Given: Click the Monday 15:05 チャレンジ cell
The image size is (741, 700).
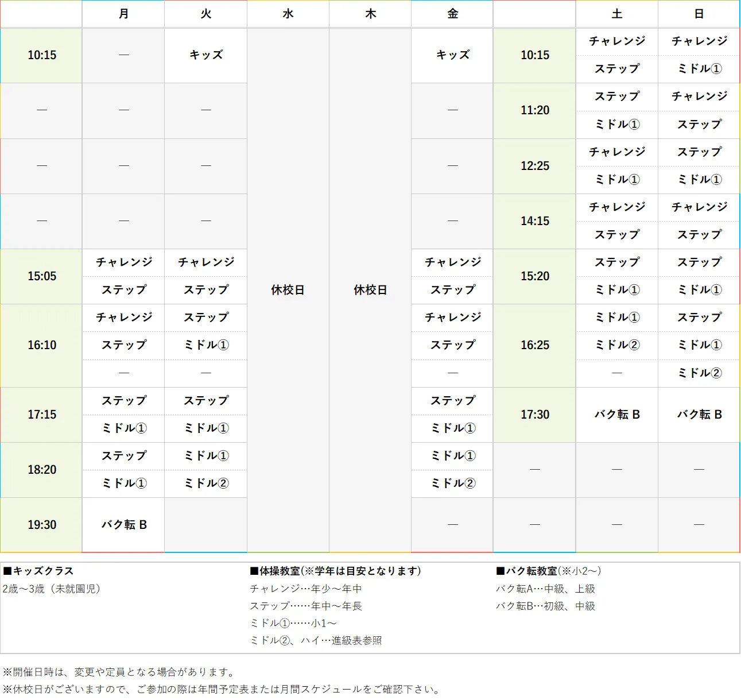Looking at the screenshot, I should (x=123, y=262).
